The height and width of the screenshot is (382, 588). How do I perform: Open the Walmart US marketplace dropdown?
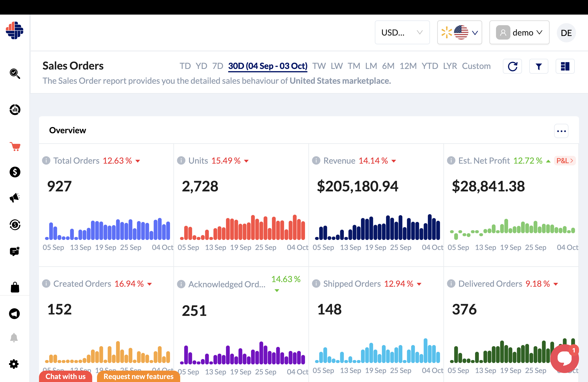[x=460, y=33]
